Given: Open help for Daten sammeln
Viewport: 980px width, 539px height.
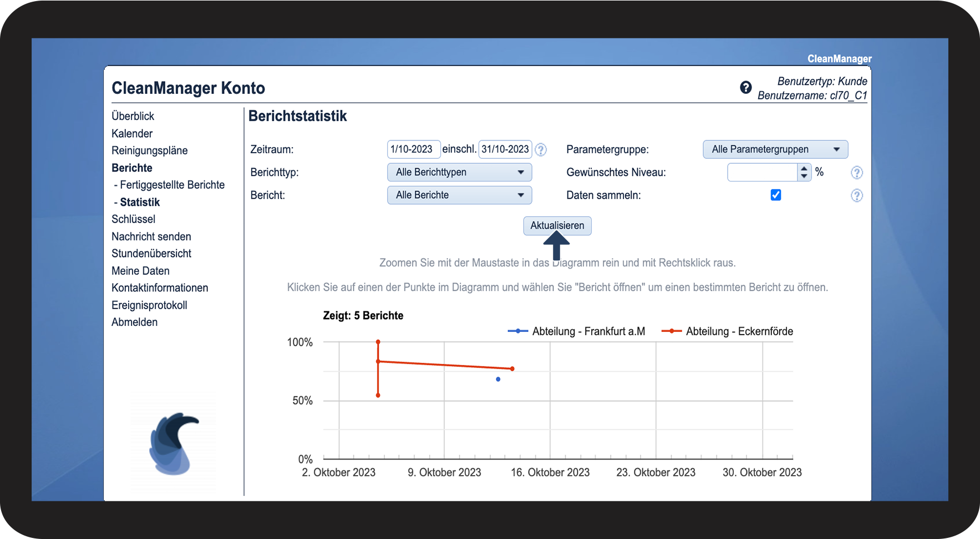Looking at the screenshot, I should tap(857, 195).
